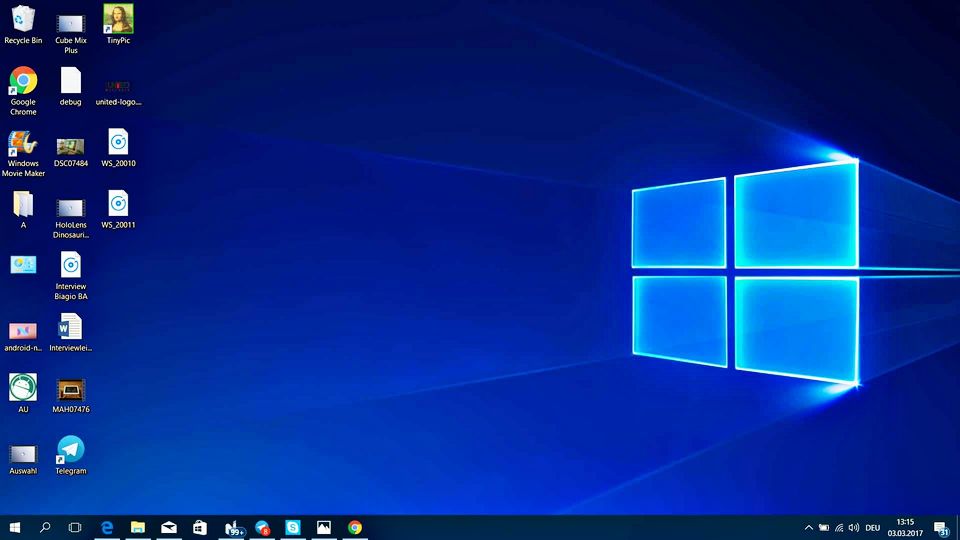The width and height of the screenshot is (960, 540).
Task: Expand the hidden system tray icons
Action: pyautogui.click(x=808, y=527)
